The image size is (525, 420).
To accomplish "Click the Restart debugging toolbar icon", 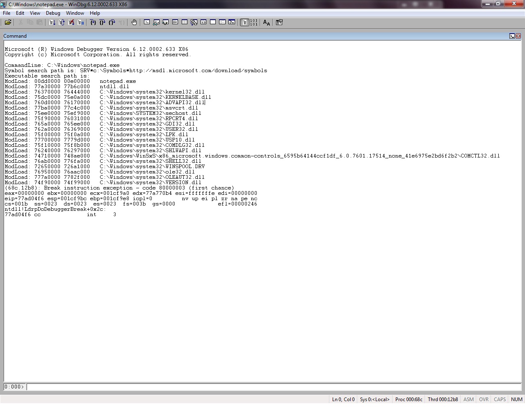I will tap(62, 23).
